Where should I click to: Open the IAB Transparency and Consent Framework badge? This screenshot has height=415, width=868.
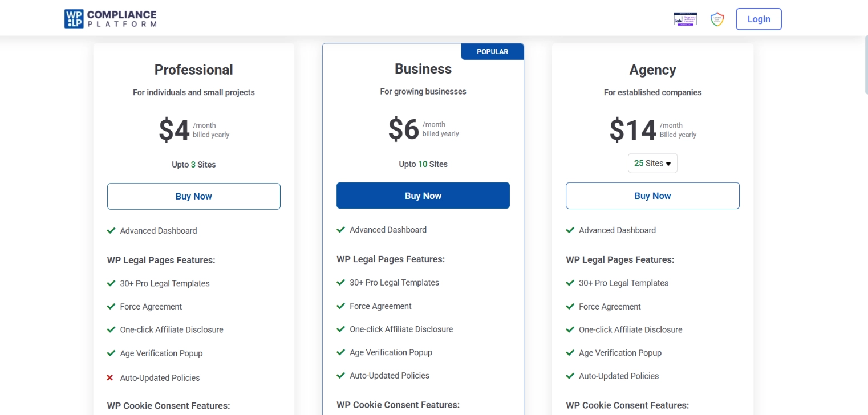[684, 18]
